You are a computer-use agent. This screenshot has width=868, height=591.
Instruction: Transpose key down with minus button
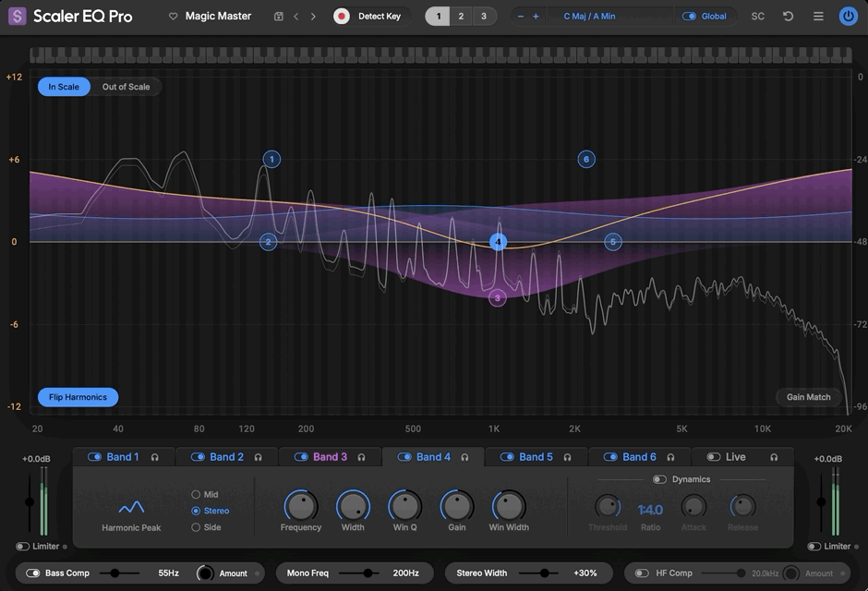pos(521,17)
